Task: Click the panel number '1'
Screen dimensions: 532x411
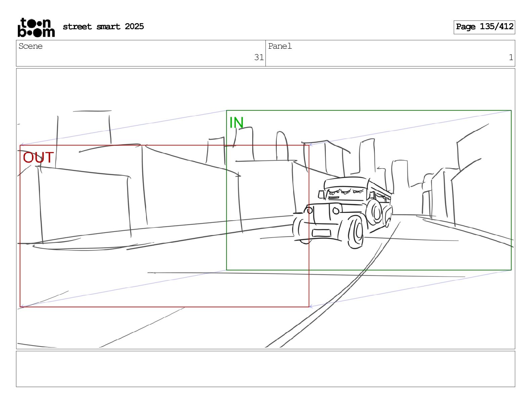Action: click(x=511, y=57)
